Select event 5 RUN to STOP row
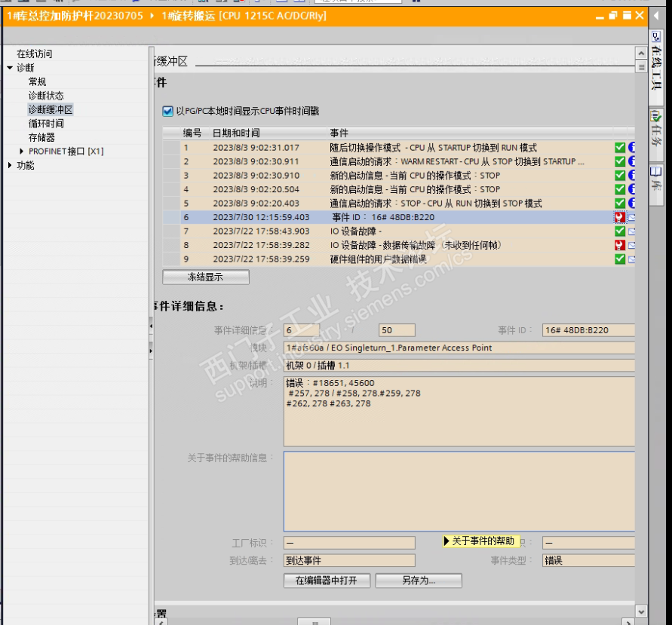The height and width of the screenshot is (625, 672). point(398,203)
